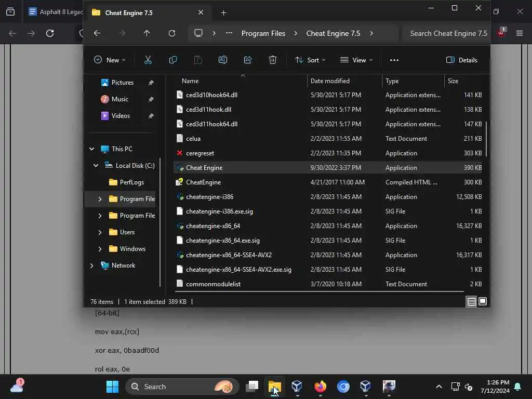Expand the Users folder node

point(100,232)
